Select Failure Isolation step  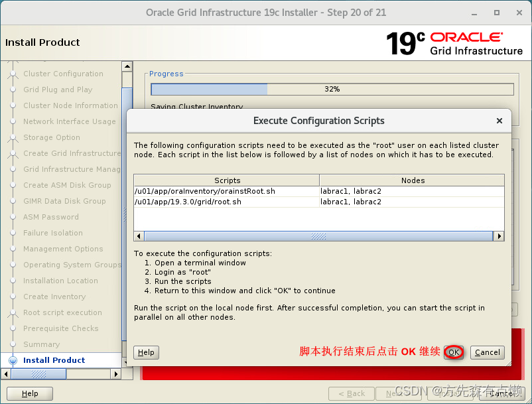point(53,233)
